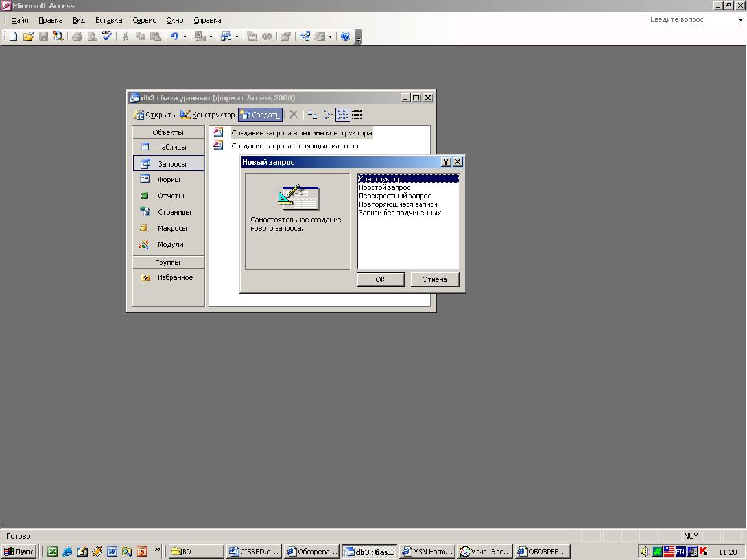Screen dimensions: 747x560
Task: Click OK in Новый запрос dialog
Action: click(381, 279)
